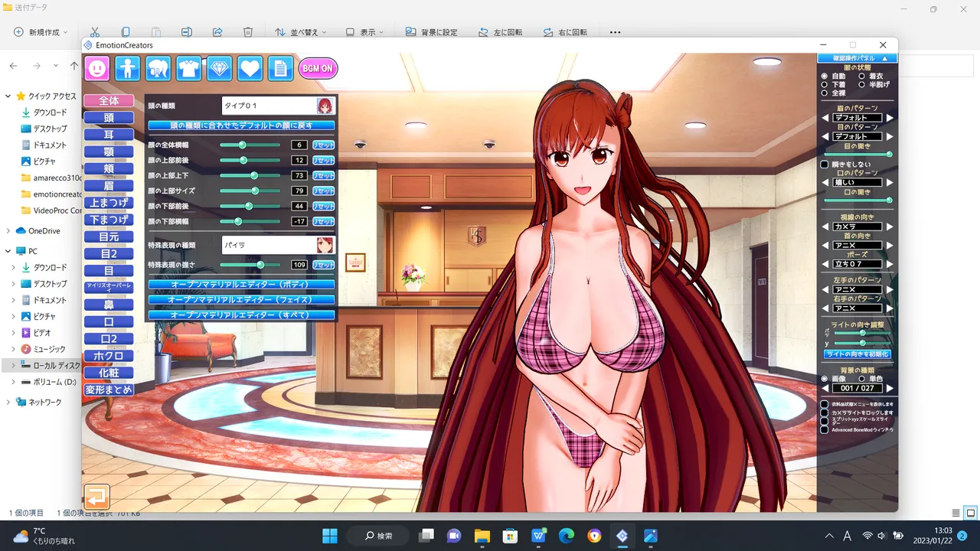Enable the 瞬きをしない checkbox
980x551 pixels.
click(x=825, y=165)
